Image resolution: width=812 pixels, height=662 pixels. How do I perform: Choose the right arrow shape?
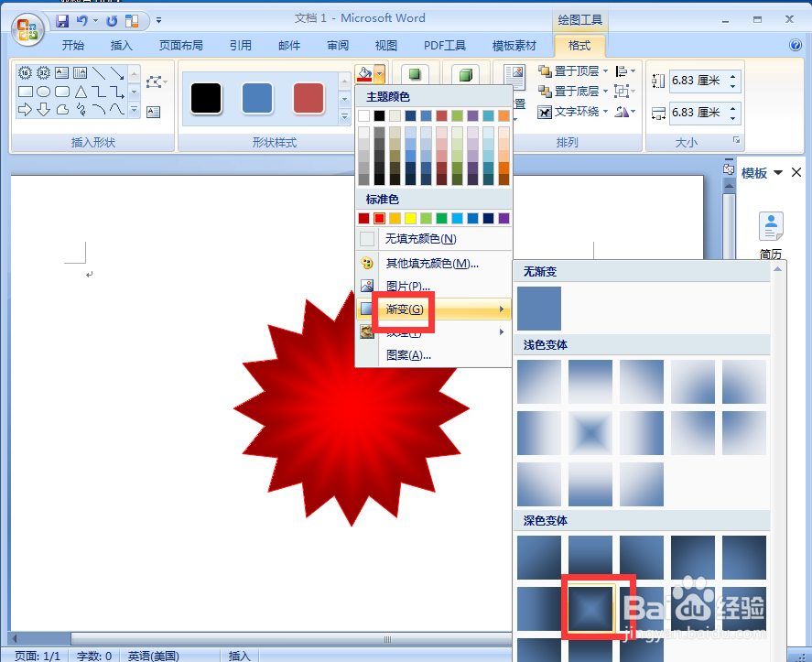[25, 109]
